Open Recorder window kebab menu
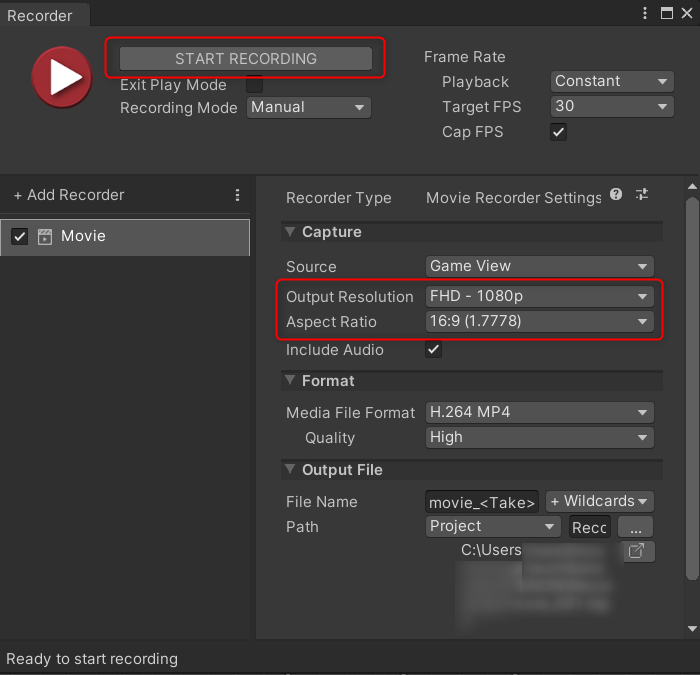 [645, 13]
